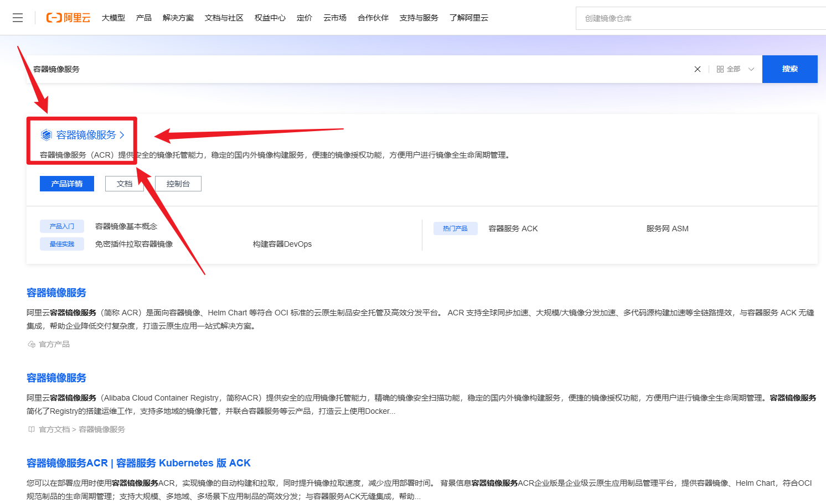Viewport: 826px width, 504px height.
Task: Open the 容器镜像服务 product card title link
Action: pos(86,135)
